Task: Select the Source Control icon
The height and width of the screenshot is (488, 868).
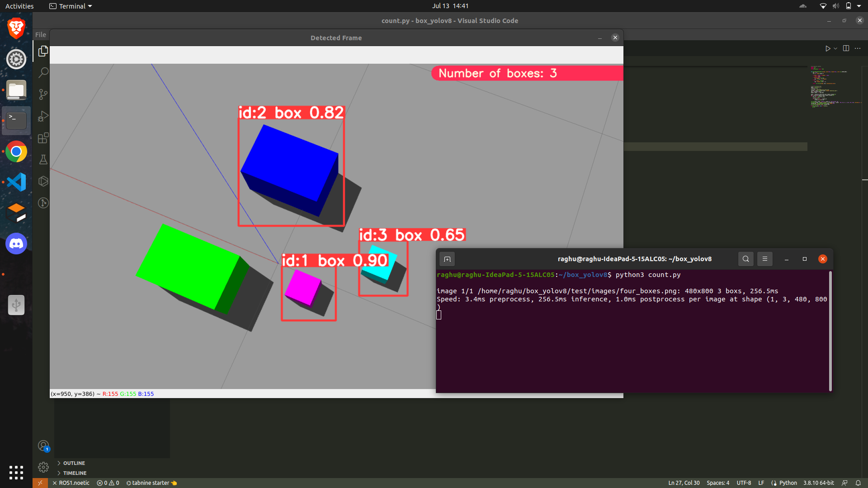Action: 43,94
